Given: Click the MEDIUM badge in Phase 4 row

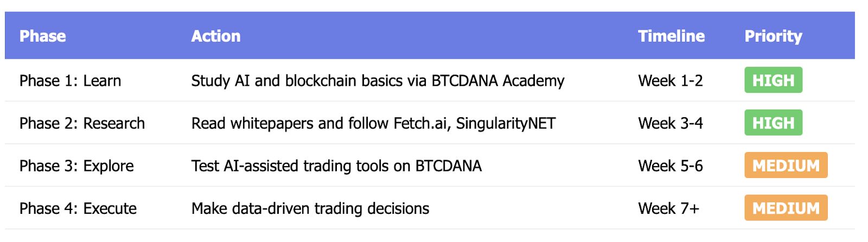Looking at the screenshot, I should [x=786, y=208].
